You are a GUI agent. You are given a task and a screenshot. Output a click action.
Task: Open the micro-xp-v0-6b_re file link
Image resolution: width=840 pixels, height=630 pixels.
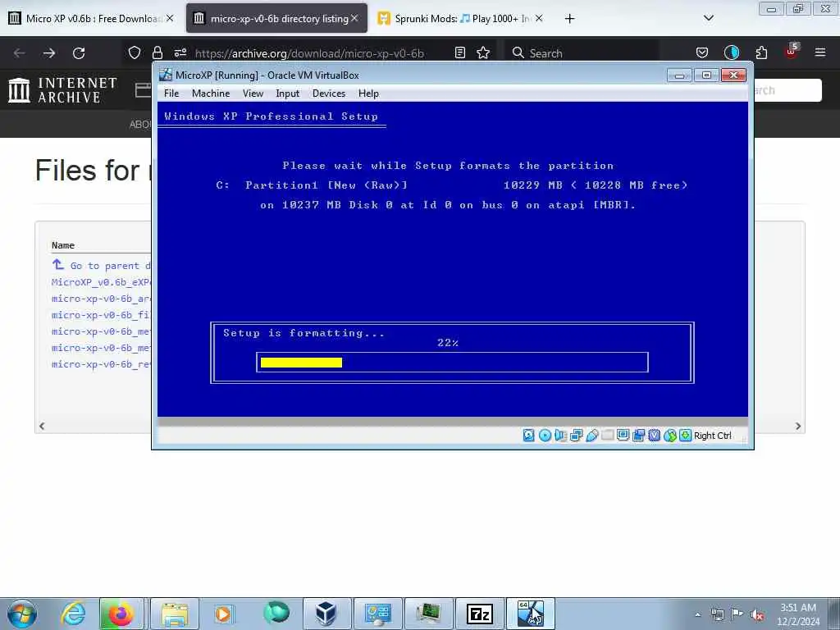coord(101,364)
